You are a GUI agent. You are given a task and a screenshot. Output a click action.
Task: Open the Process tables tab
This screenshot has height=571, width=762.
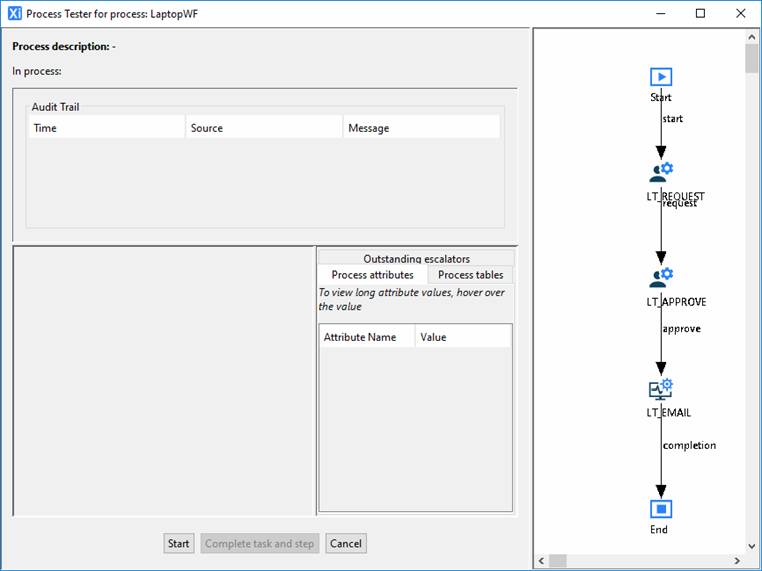(470, 275)
